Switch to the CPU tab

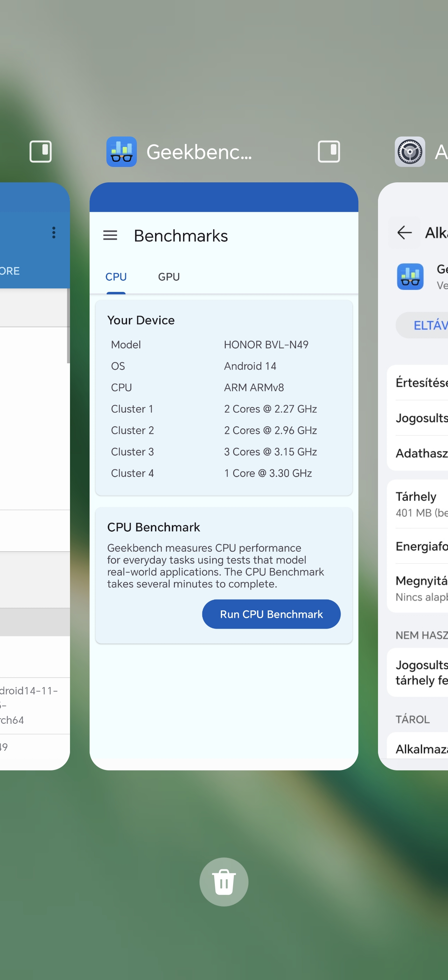pos(116,276)
